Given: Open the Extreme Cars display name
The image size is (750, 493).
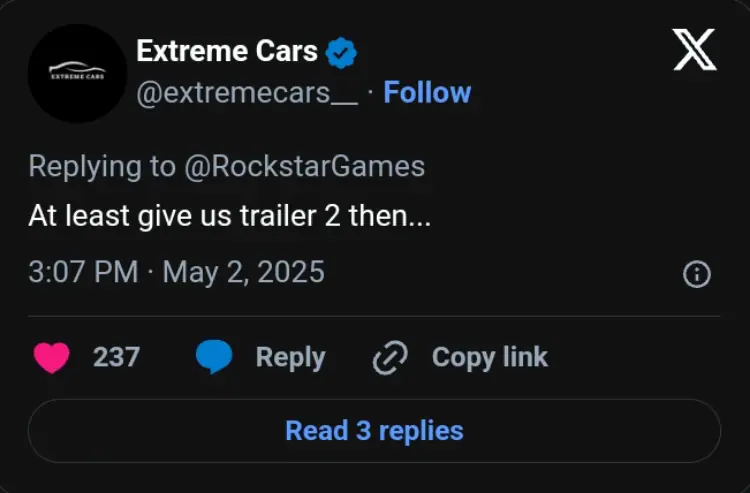Looking at the screenshot, I should point(227,51).
